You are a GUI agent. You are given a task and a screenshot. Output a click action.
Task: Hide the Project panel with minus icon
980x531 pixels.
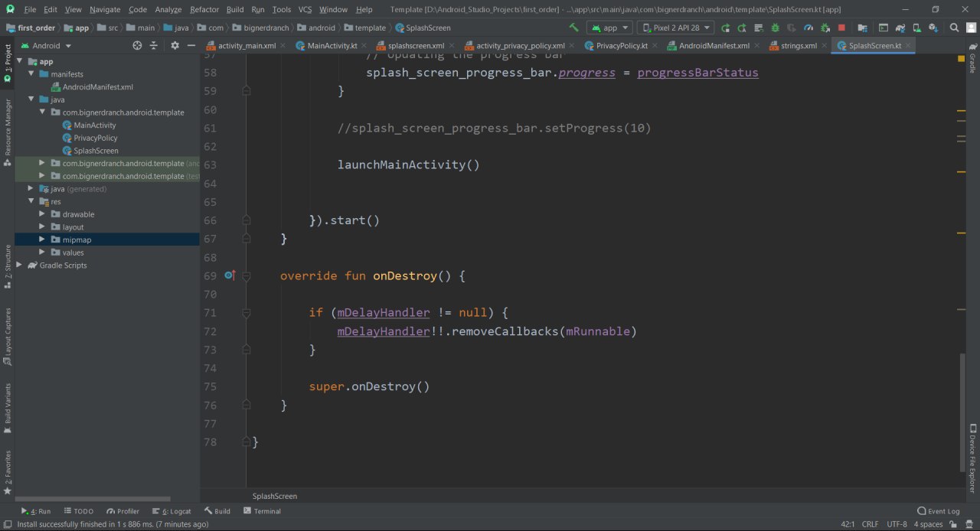click(191, 45)
